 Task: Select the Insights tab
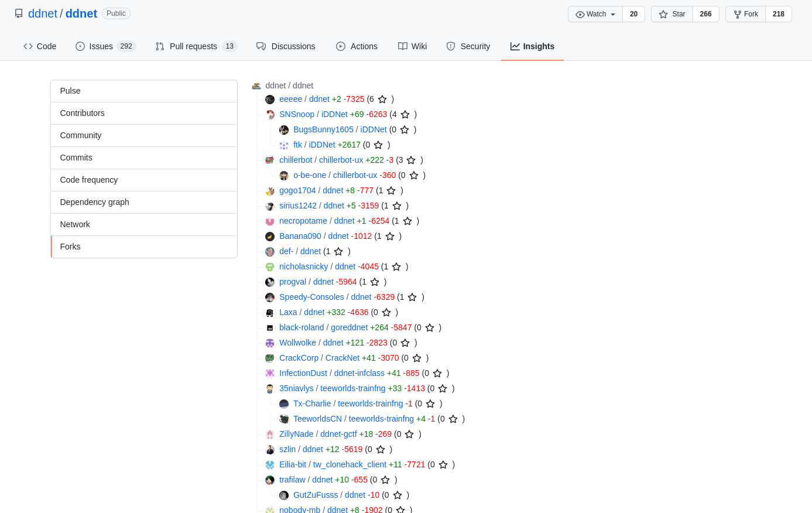click(x=532, y=46)
